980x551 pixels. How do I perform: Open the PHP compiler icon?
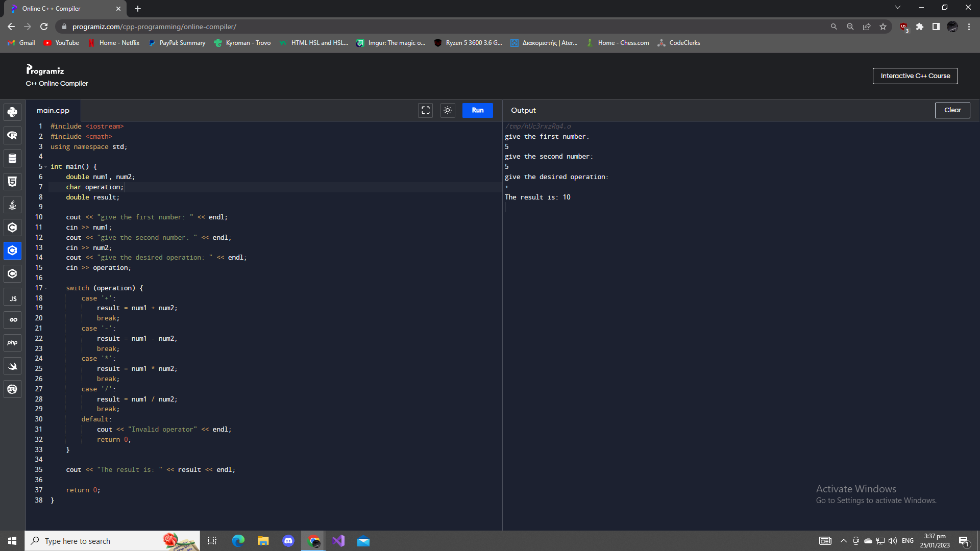[12, 343]
